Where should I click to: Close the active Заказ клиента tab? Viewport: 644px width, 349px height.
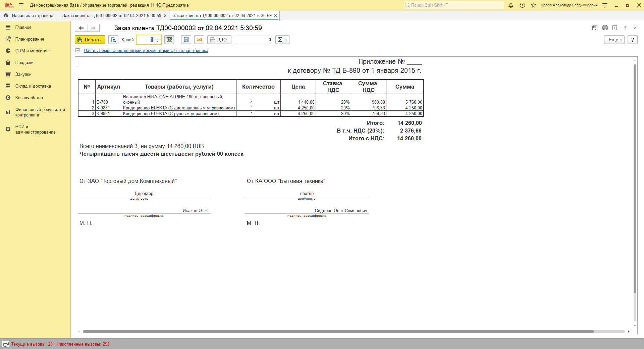[x=275, y=16]
